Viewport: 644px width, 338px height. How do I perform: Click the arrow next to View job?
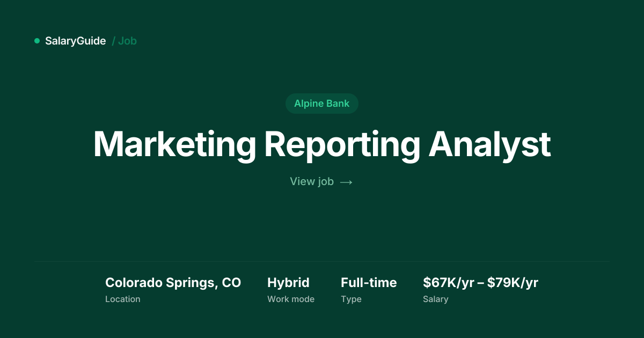pyautogui.click(x=346, y=182)
